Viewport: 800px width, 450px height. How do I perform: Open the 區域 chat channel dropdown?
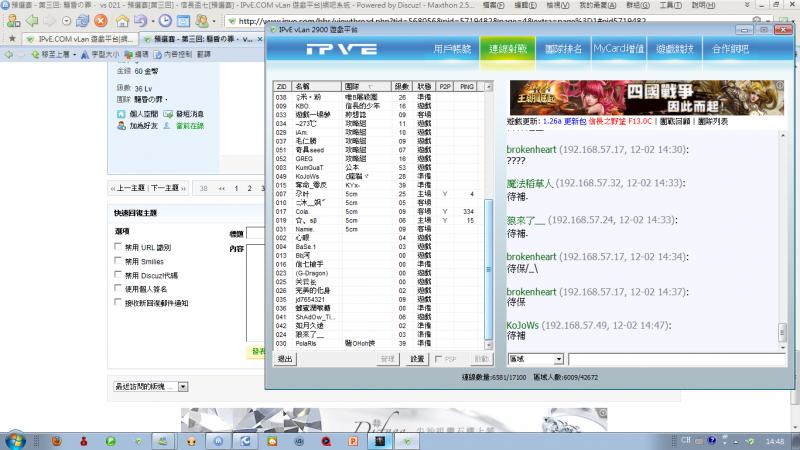click(x=535, y=358)
